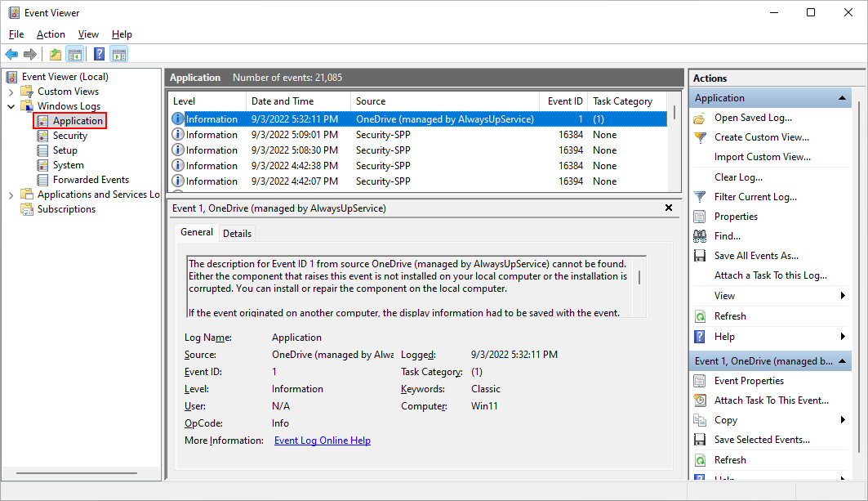The image size is (868, 501).
Task: Click the Properties icon in Actions pane
Action: coord(700,217)
